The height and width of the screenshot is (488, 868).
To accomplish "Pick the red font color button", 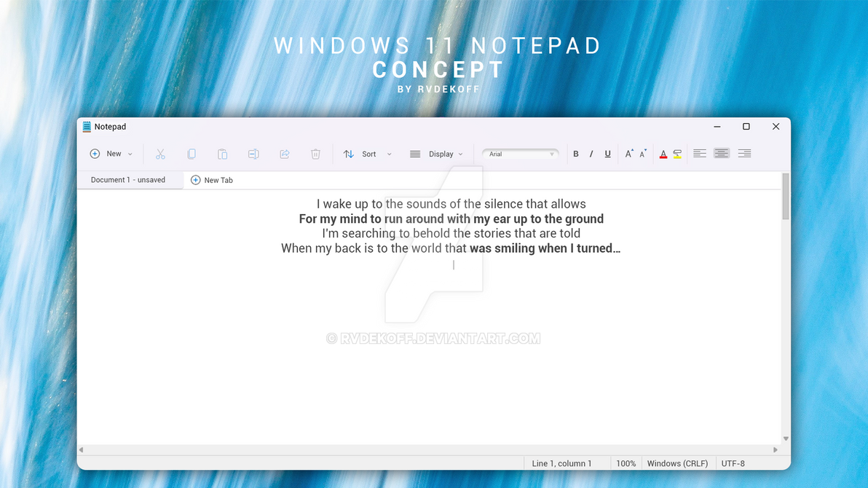I will click(663, 154).
